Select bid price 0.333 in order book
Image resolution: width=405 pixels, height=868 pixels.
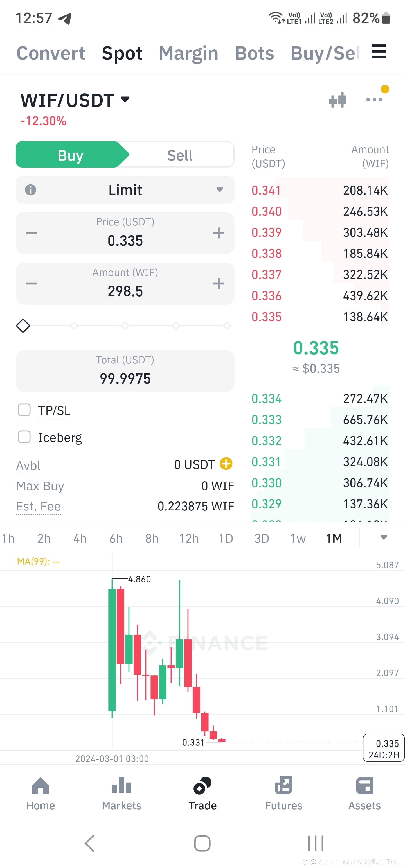266,419
